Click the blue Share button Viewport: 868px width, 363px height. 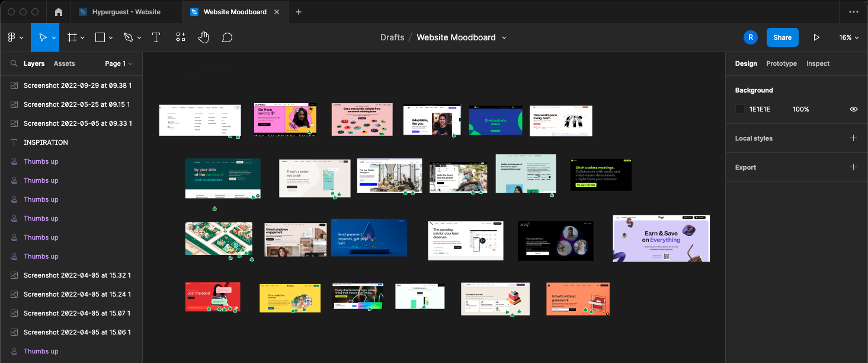(782, 37)
